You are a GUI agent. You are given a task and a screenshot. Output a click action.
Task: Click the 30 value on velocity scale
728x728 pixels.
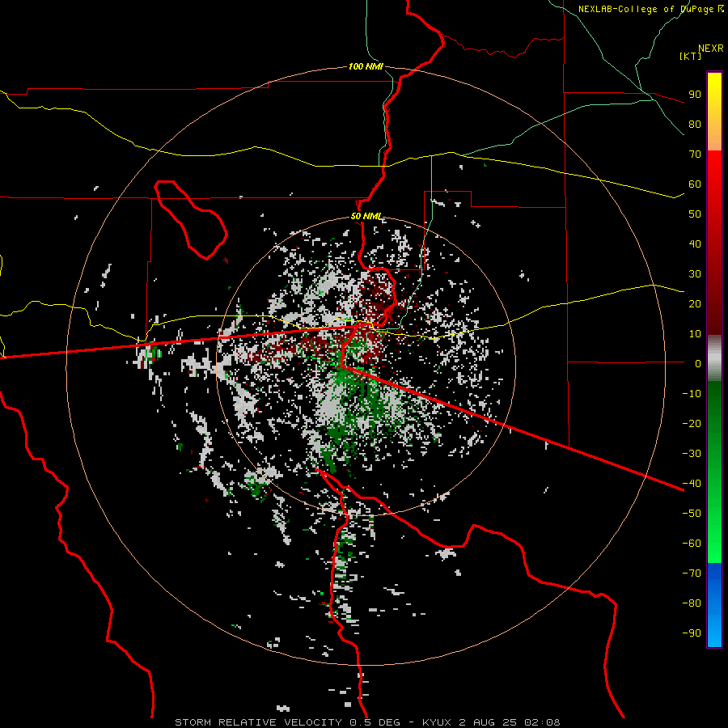coord(695,274)
